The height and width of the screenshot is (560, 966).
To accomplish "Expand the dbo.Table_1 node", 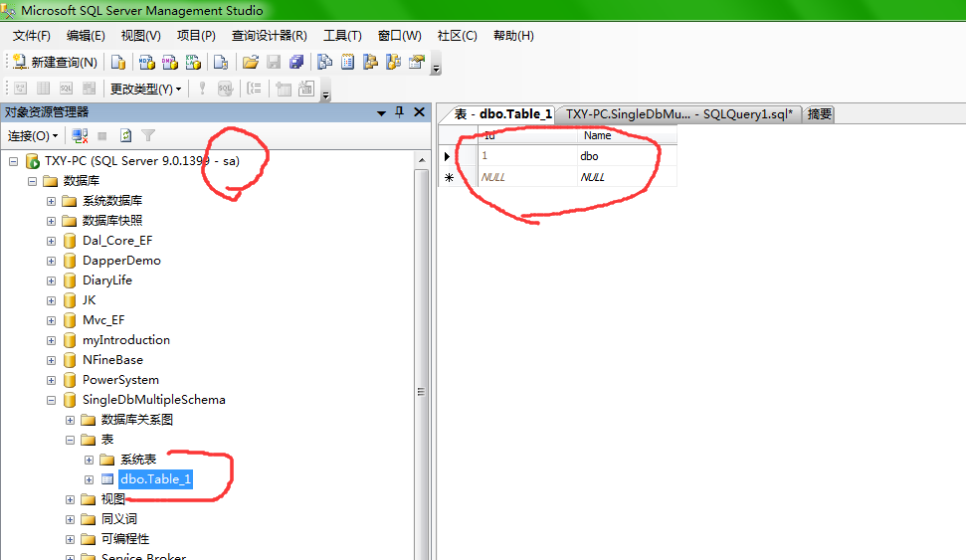I will click(x=89, y=479).
